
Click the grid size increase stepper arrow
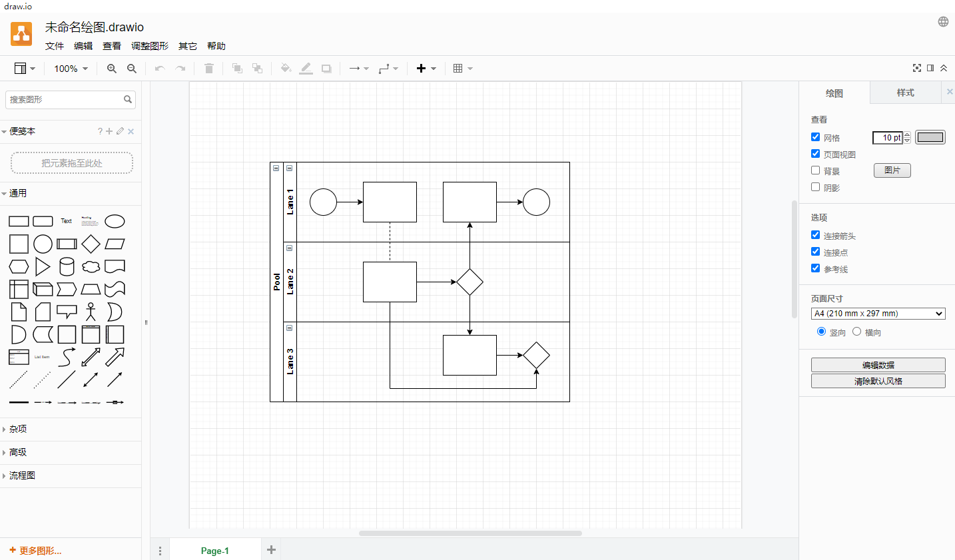(907, 135)
